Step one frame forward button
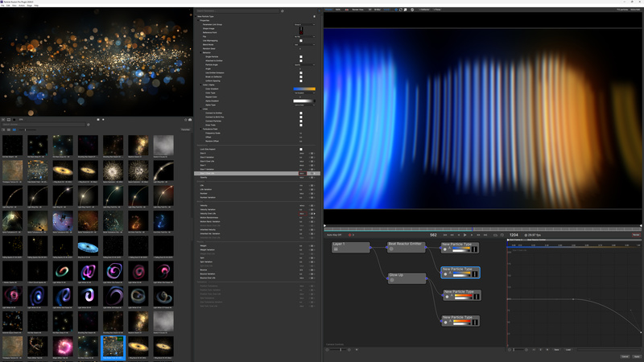Screen dimensions: 644x362 472,235
